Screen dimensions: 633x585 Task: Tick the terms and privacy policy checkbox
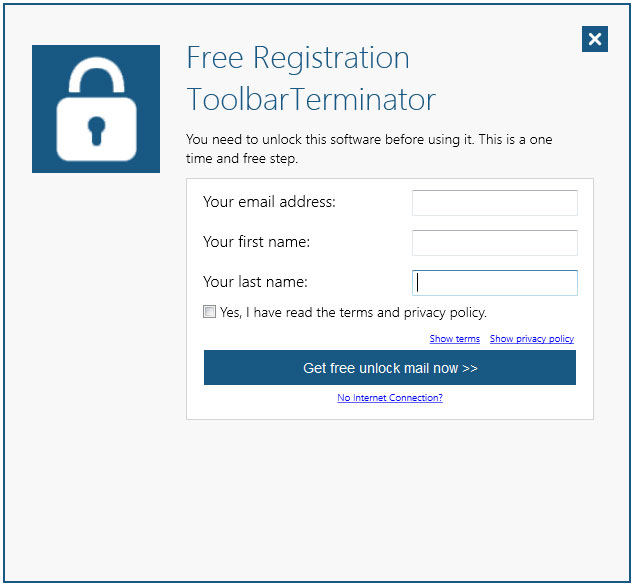pyautogui.click(x=210, y=312)
